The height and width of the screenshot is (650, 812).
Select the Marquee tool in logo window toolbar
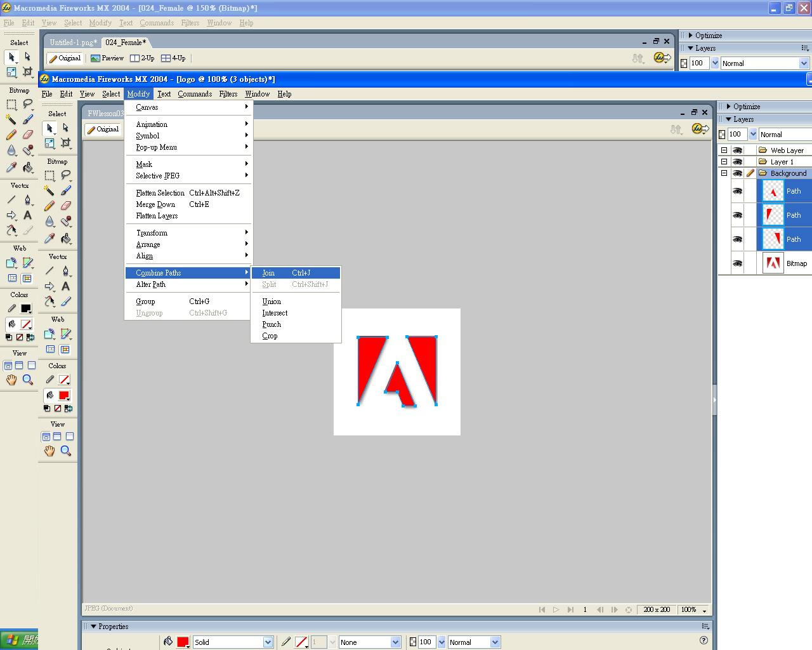[49, 175]
